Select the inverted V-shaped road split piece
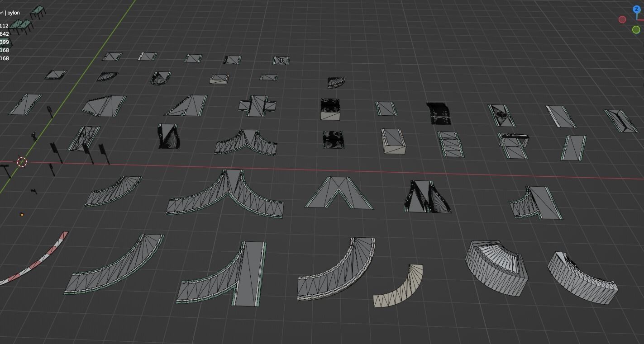The height and width of the screenshot is (344, 644). point(339,193)
